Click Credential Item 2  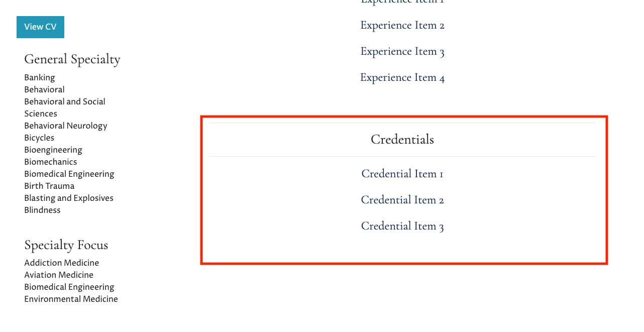tap(402, 200)
